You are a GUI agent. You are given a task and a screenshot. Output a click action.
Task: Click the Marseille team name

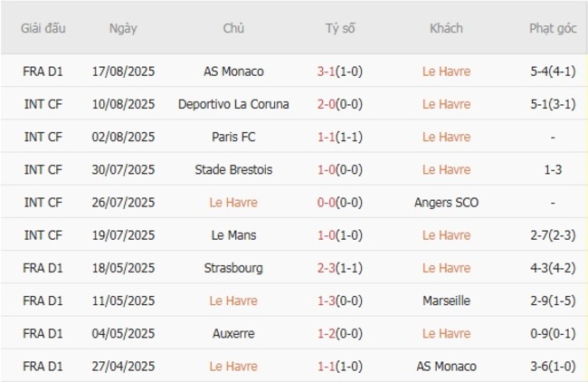tap(446, 301)
